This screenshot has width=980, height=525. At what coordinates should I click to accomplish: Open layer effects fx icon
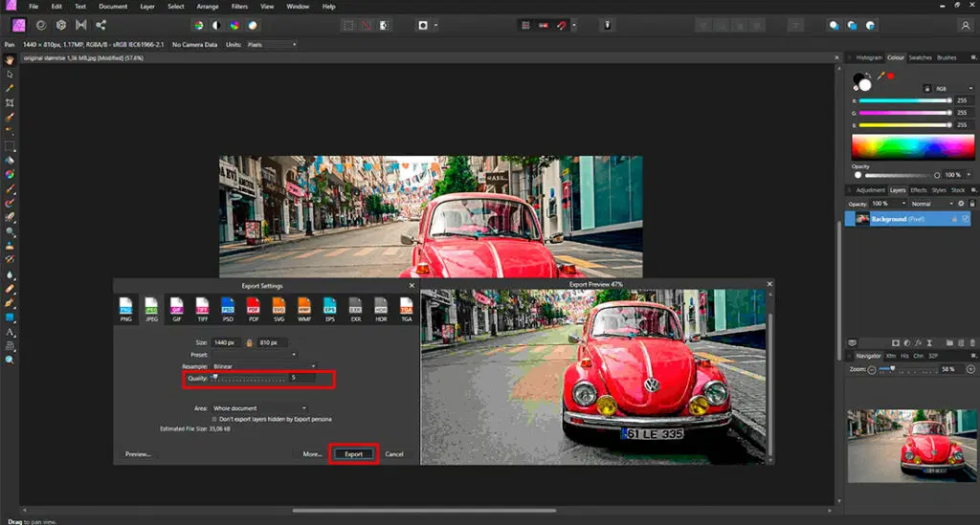918,342
